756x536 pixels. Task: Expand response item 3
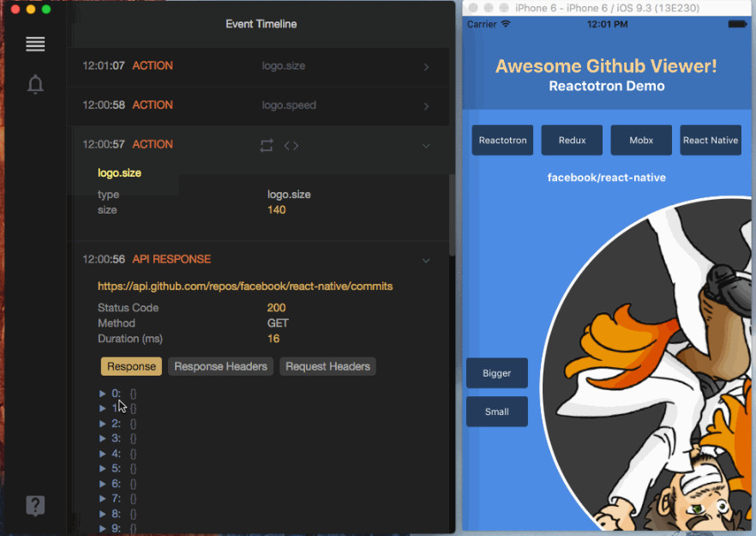(x=102, y=438)
